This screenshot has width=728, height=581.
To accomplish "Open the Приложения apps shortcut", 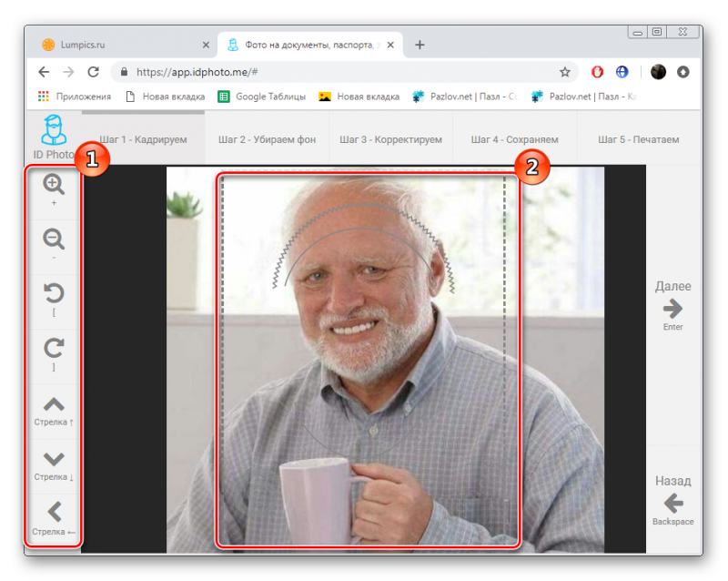I will click(75, 97).
